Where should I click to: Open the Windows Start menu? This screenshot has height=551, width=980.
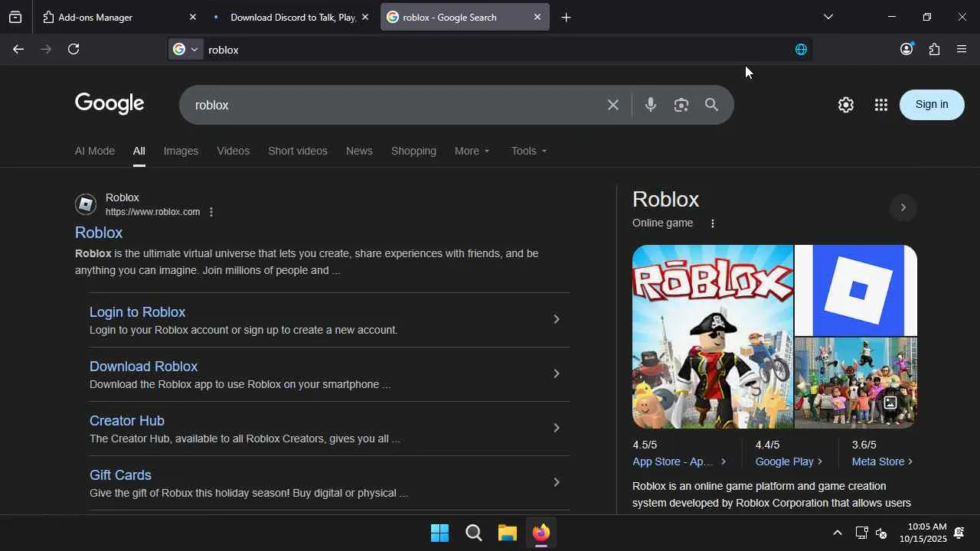click(x=439, y=533)
